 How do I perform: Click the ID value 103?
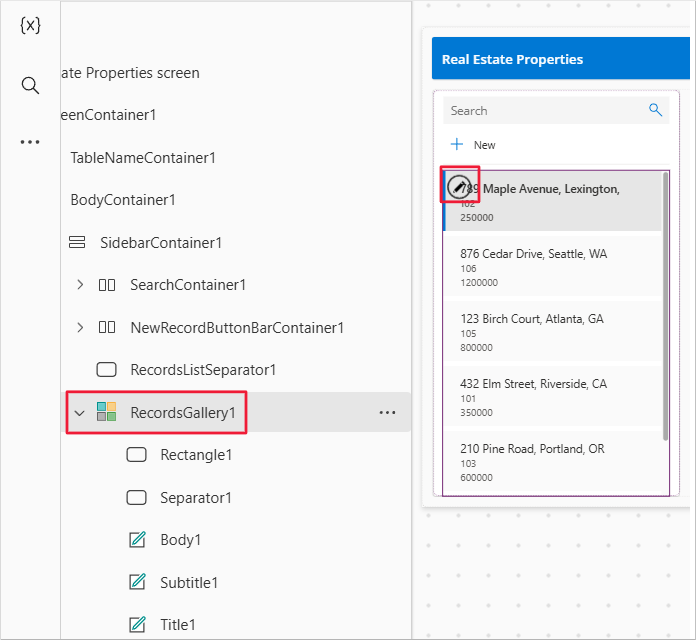468,463
